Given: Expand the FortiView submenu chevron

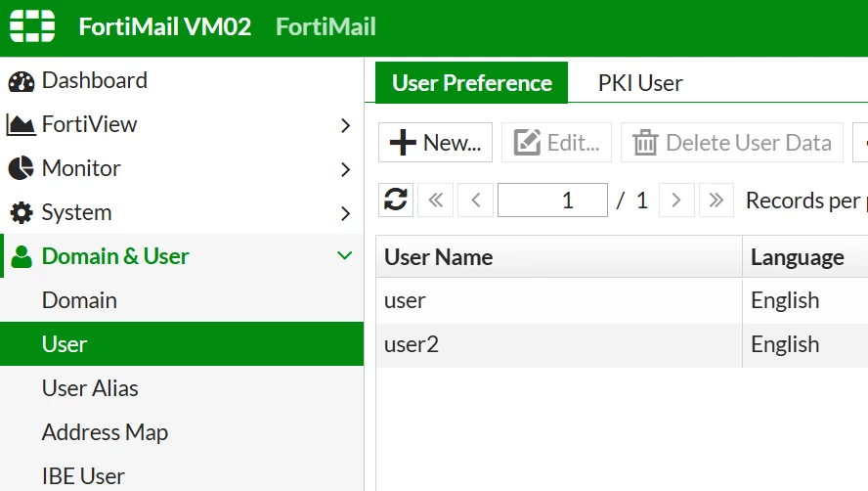Looking at the screenshot, I should pyautogui.click(x=345, y=125).
